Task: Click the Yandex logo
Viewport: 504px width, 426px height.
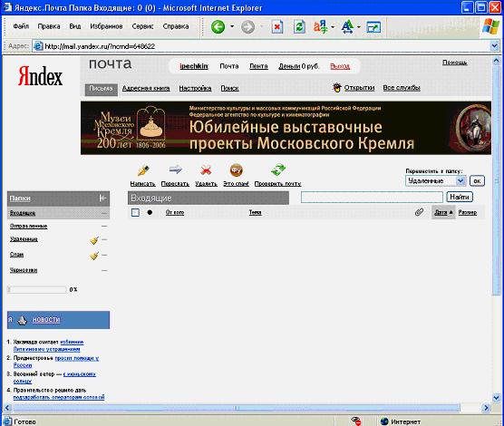Action: coord(40,76)
